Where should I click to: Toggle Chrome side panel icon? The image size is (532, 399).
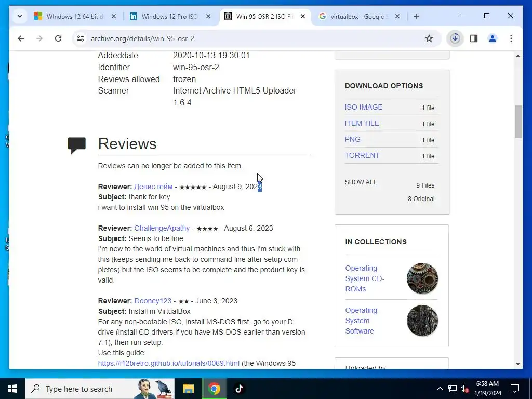coord(474,38)
